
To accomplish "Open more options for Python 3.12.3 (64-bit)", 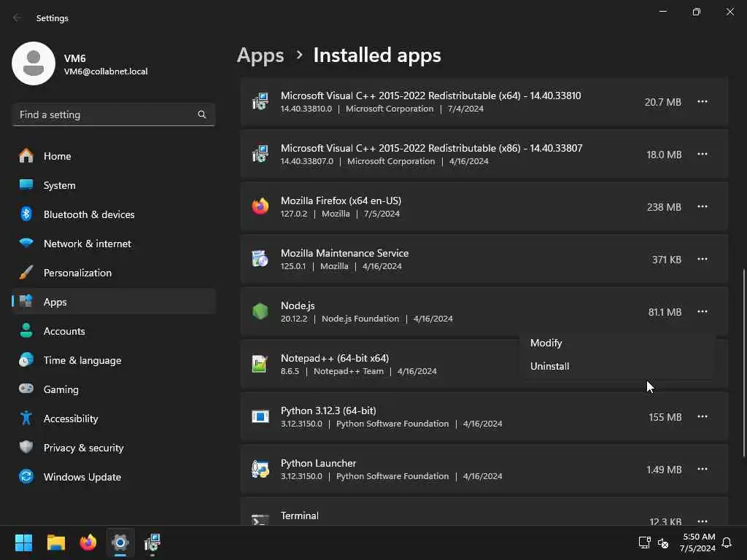I will tap(702, 417).
